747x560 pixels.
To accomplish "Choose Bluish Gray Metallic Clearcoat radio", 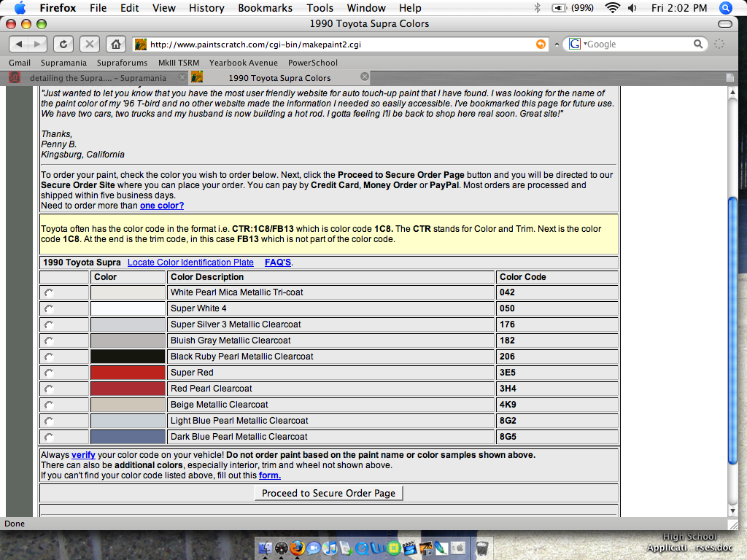I will 49,341.
